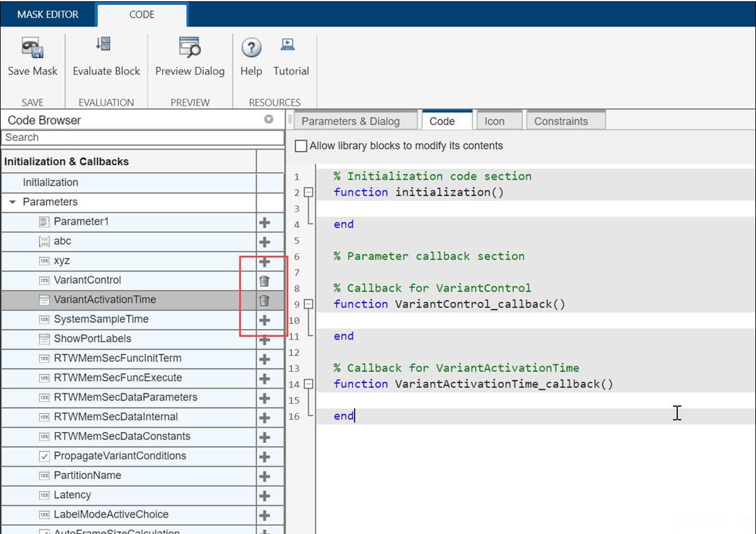
Task: Select Initialization in the Code Browser
Action: [x=129, y=182]
